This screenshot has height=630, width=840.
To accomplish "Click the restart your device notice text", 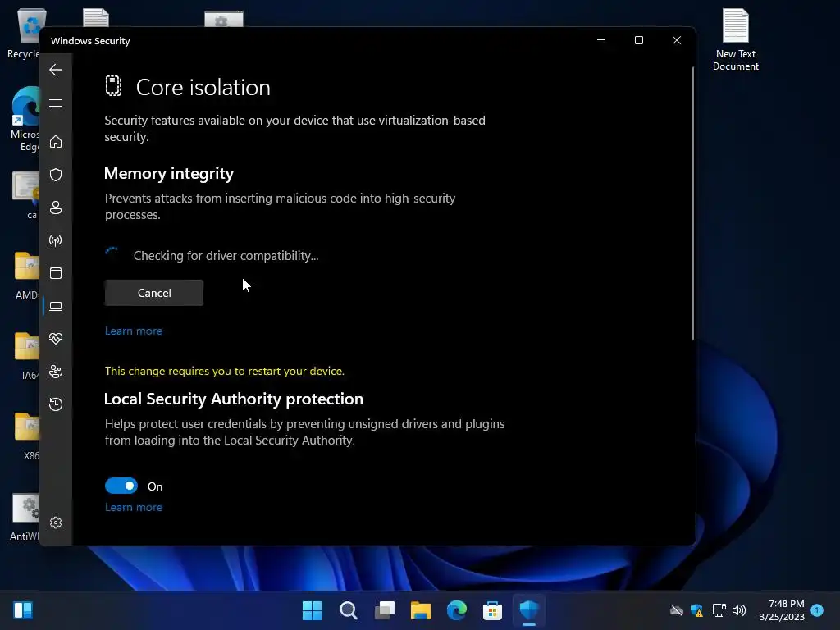I will (x=225, y=372).
